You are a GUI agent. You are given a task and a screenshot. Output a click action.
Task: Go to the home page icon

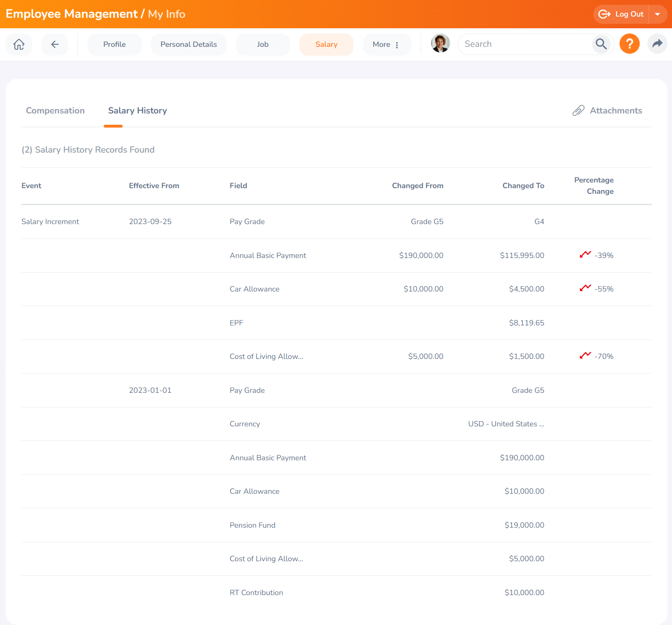pyautogui.click(x=19, y=44)
